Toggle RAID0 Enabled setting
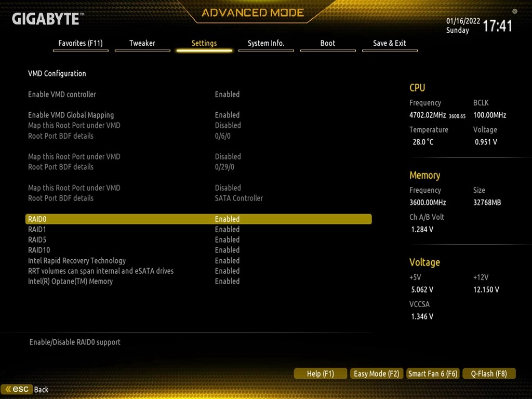This screenshot has height=399, width=532. [x=227, y=219]
